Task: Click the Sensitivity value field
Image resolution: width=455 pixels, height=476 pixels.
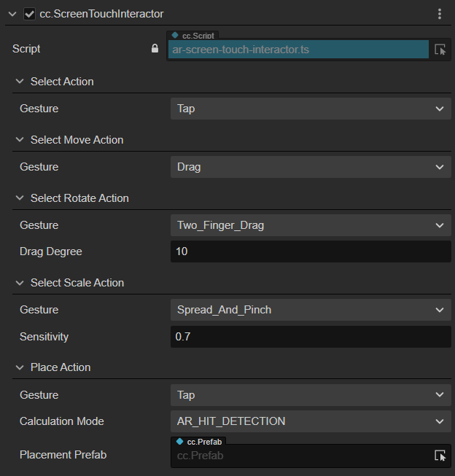Action: click(x=310, y=337)
